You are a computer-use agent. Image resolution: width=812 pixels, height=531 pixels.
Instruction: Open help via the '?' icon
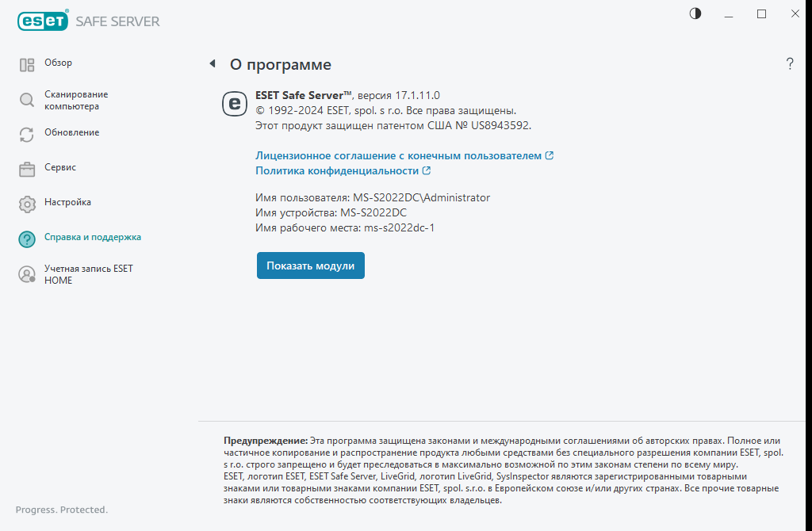pos(790,64)
